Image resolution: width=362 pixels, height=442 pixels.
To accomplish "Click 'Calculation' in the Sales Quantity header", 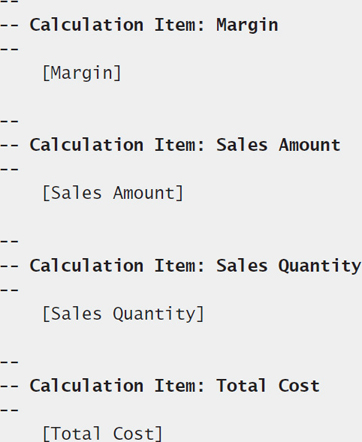I will (87, 266).
